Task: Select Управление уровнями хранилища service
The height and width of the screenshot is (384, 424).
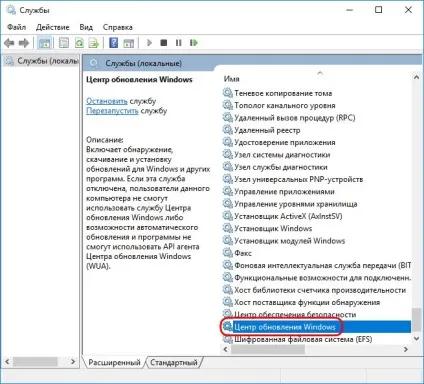Action: (296, 204)
